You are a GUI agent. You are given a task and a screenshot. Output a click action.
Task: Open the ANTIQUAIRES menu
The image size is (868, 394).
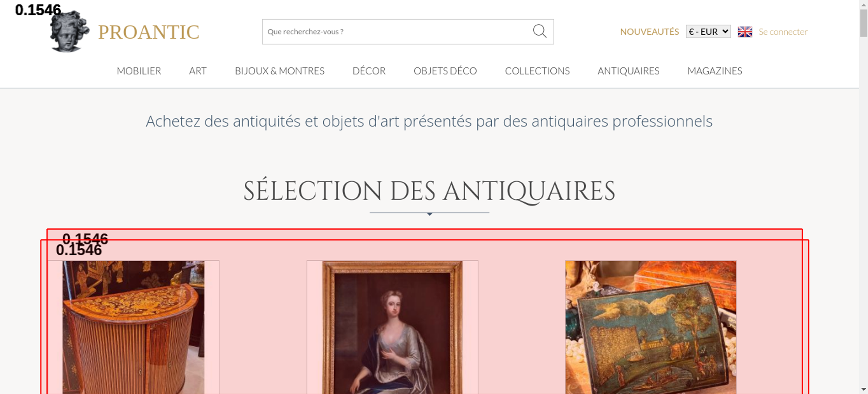628,71
